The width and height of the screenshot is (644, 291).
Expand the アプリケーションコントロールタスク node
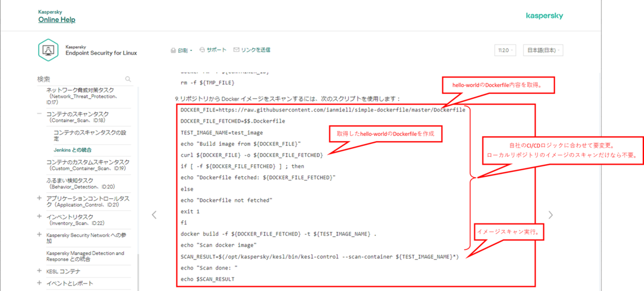point(40,198)
